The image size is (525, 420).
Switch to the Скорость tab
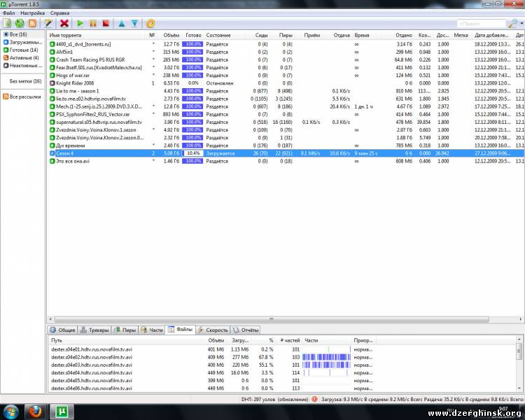(213, 330)
